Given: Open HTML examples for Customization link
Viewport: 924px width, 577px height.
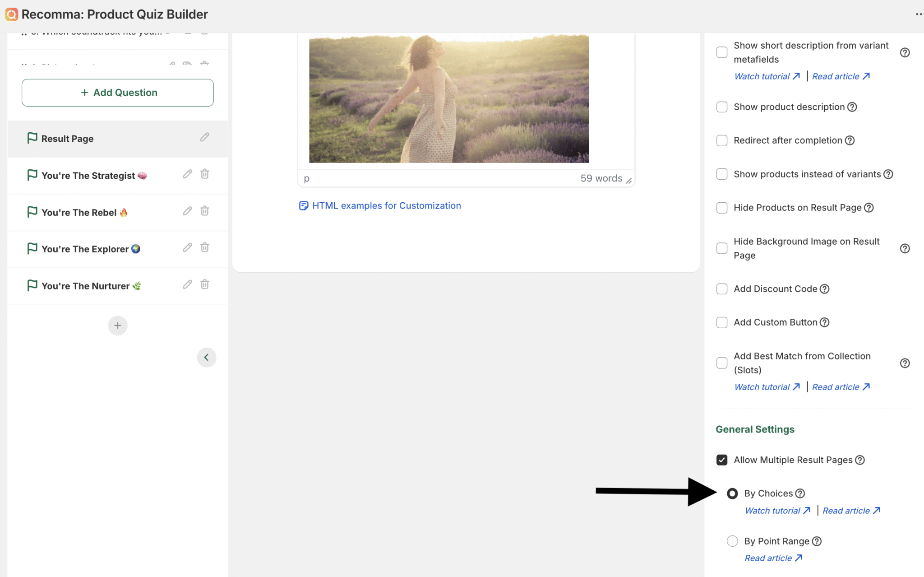Looking at the screenshot, I should pyautogui.click(x=386, y=205).
